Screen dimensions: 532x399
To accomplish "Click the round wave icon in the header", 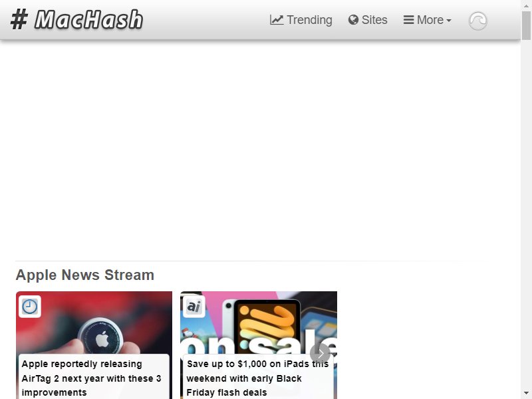I will 477,21.
